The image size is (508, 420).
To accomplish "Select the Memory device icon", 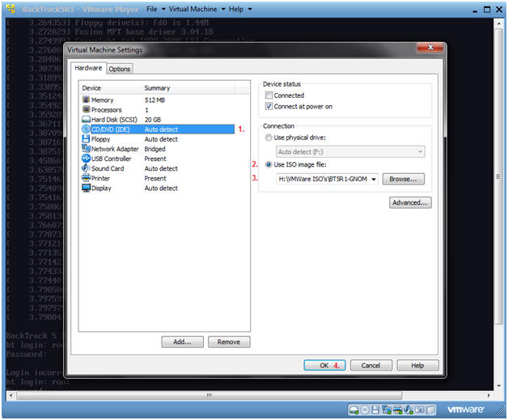I will (86, 100).
